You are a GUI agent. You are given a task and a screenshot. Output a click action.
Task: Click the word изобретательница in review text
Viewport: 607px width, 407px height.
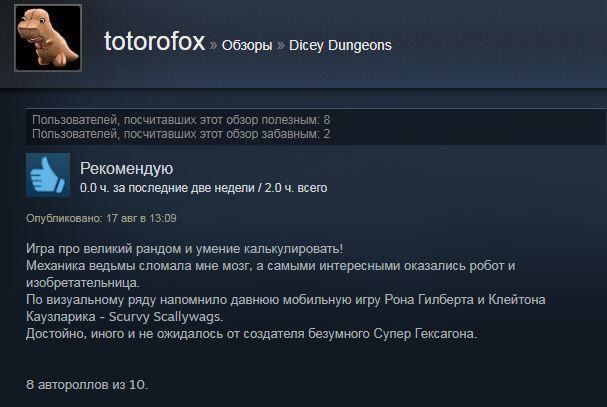point(83,283)
